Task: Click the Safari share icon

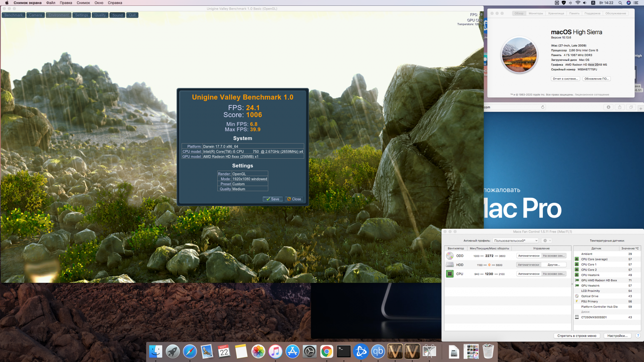Action: [x=620, y=107]
